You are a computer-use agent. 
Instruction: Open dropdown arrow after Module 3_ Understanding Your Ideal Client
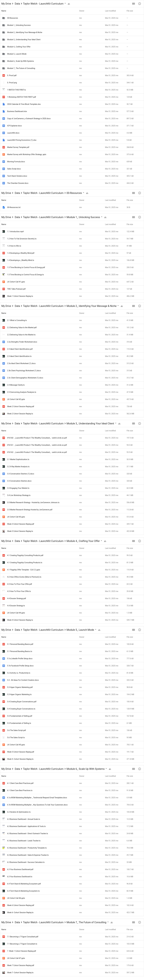tap(116, 423)
